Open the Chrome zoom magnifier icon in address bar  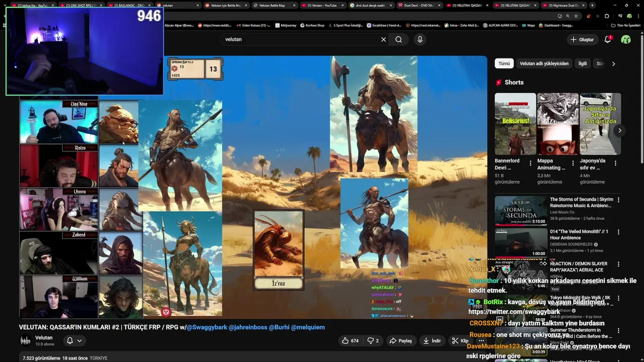click(568, 16)
